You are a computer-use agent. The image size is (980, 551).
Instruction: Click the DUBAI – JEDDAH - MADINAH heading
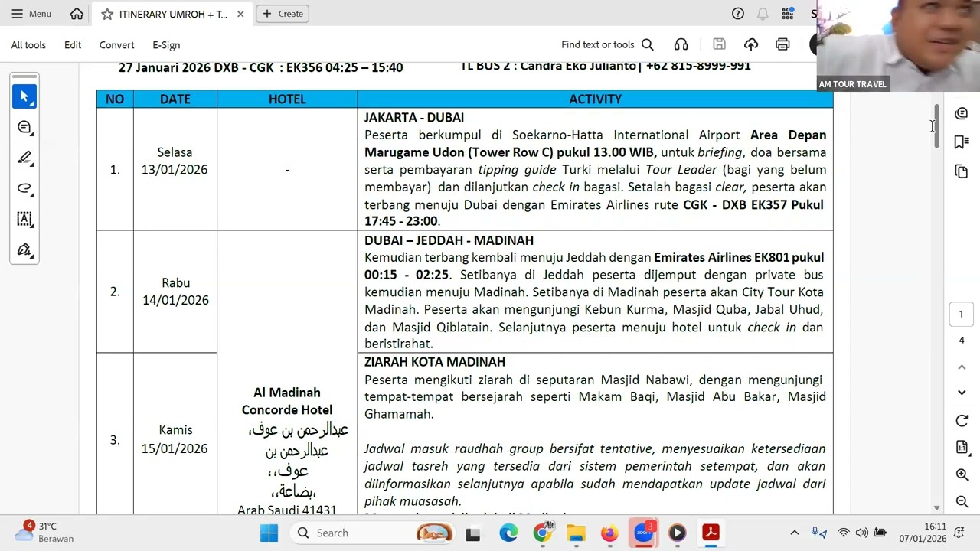[449, 240]
